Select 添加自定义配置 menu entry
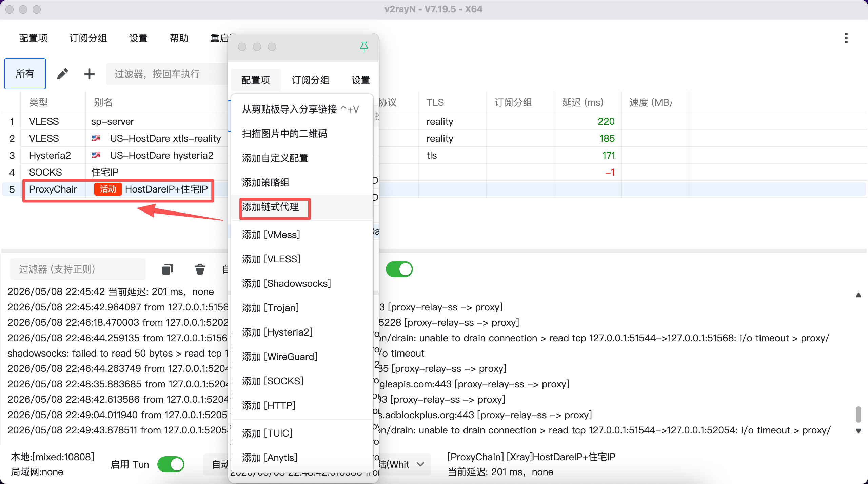Screen dimensions: 868x484 [x=302, y=158]
